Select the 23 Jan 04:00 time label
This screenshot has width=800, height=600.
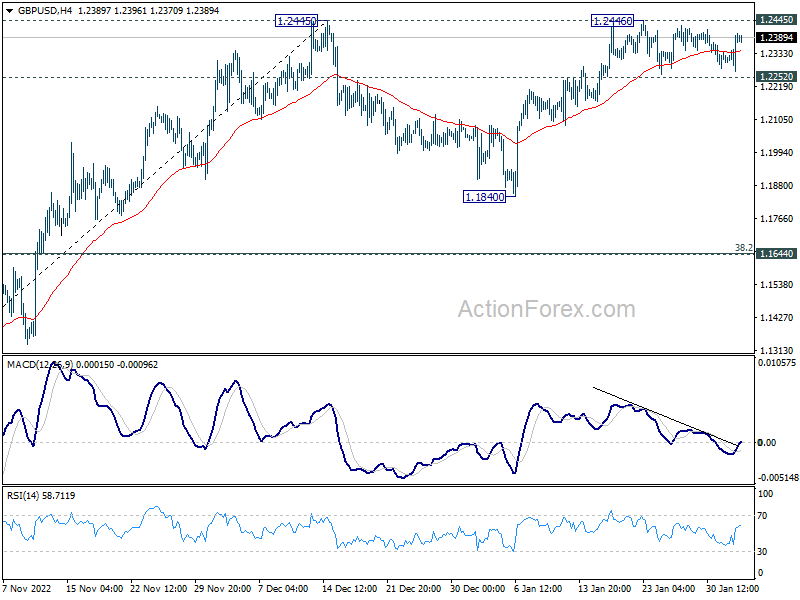point(668,588)
